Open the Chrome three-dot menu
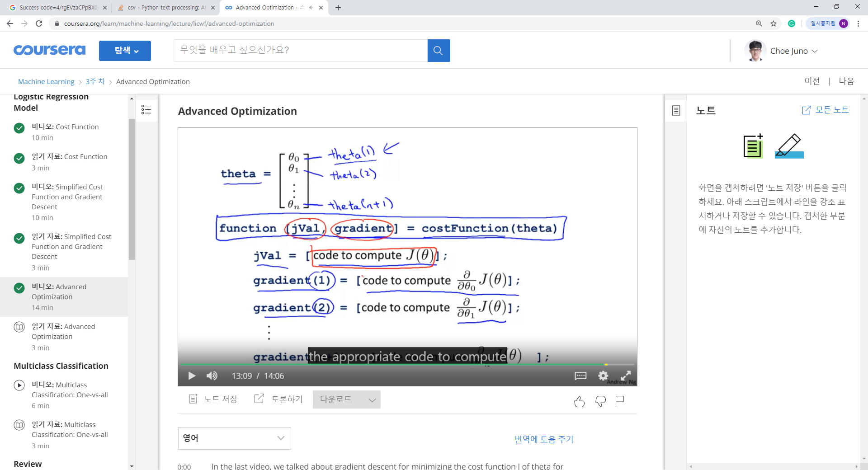 tap(858, 23)
